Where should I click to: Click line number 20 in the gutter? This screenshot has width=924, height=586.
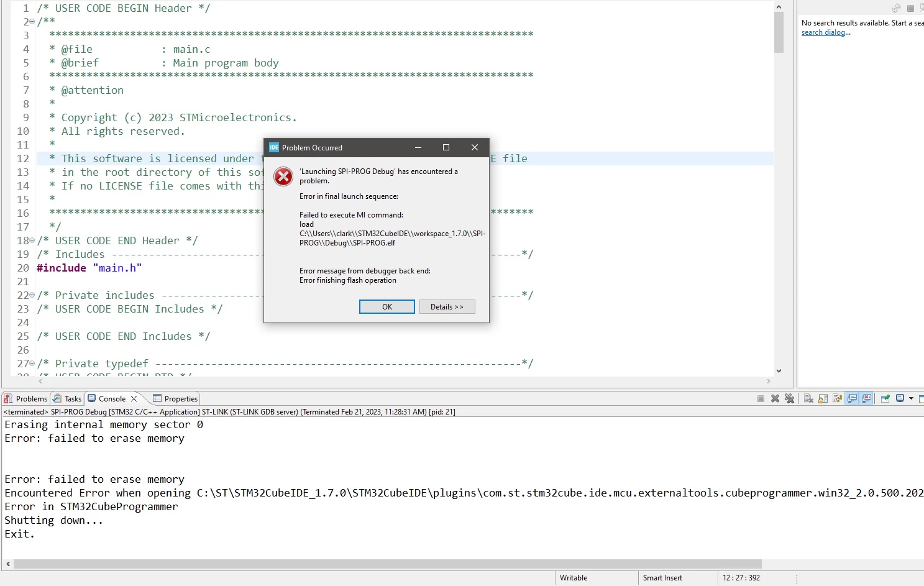pos(23,268)
